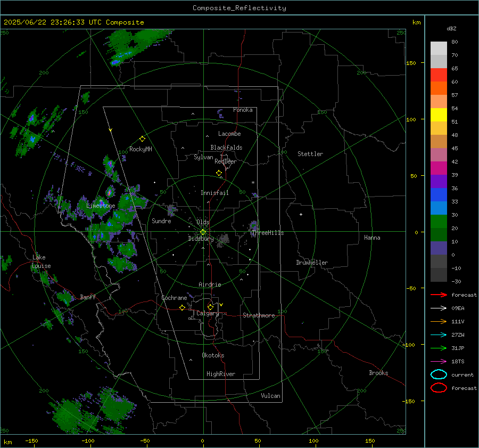Click the 20 dBZ green color swatch
The width and height of the screenshot is (479, 448).
coord(439,222)
